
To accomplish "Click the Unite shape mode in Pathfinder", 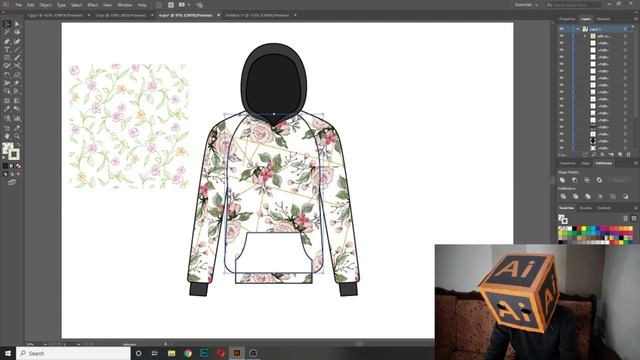I will pyautogui.click(x=562, y=180).
